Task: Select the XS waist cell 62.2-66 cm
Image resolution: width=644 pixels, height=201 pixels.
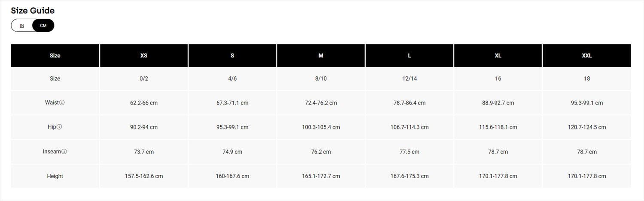Action: 144,103
